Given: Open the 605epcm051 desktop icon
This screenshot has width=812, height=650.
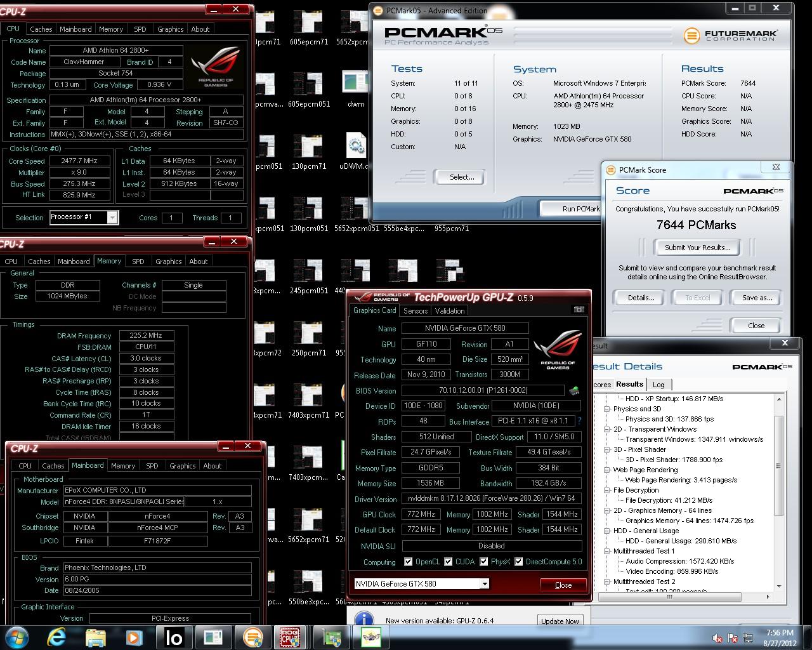Looking at the screenshot, I should tap(308, 90).
